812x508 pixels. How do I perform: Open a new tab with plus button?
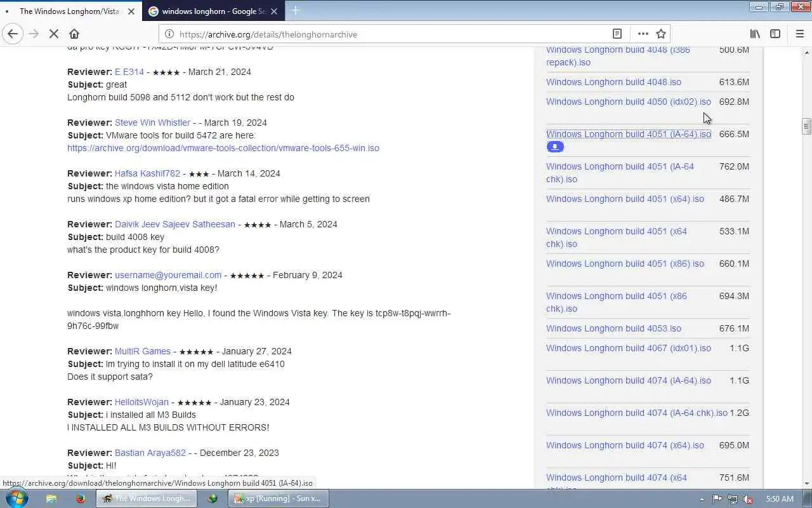coord(295,11)
